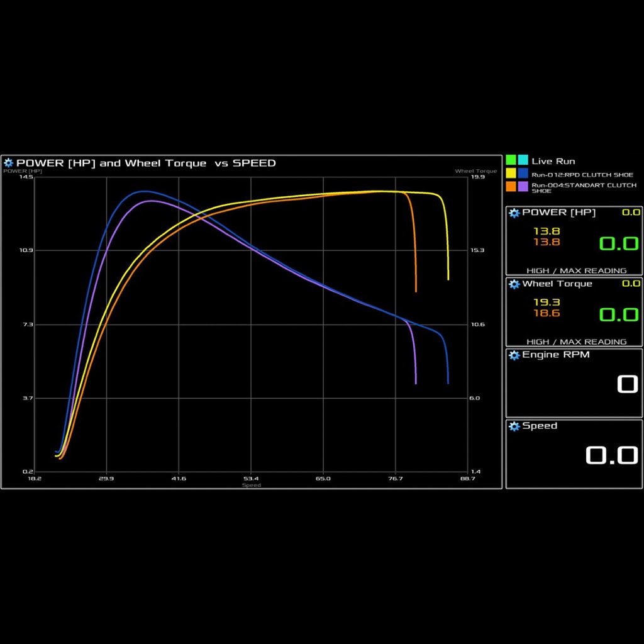Select the blue Run-012 torque swatch
Screen dimensions: 644x644
[523, 174]
